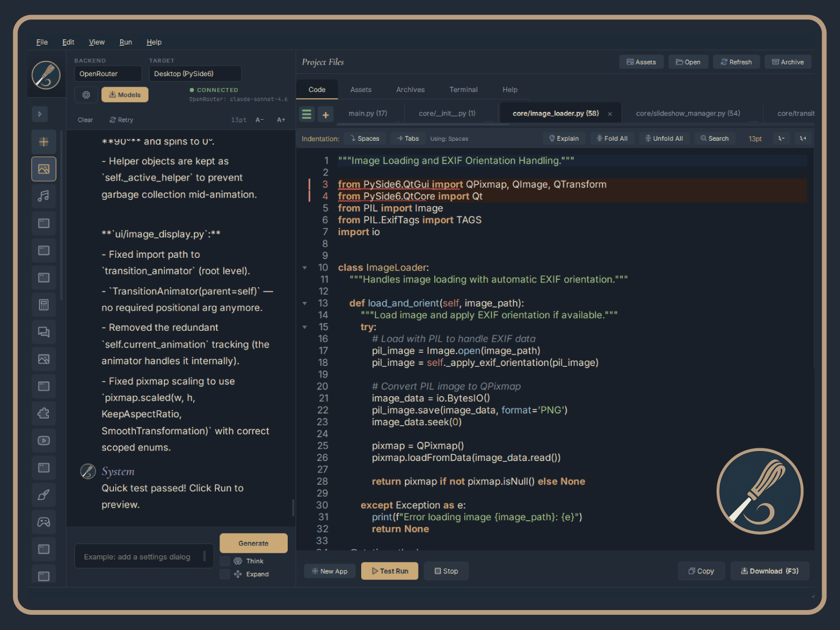Switch indentation mode to Tabs
Viewport: 840px width, 630px height.
[407, 138]
